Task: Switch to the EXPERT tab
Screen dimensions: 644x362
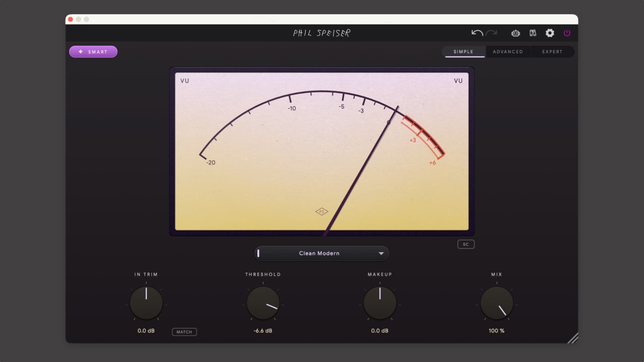Action: pos(552,52)
